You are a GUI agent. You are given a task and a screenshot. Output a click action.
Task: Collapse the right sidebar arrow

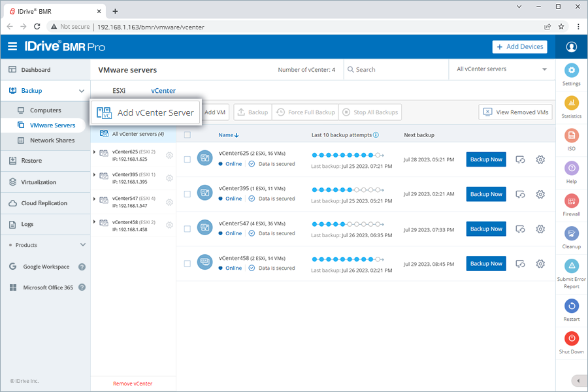pyautogui.click(x=579, y=381)
